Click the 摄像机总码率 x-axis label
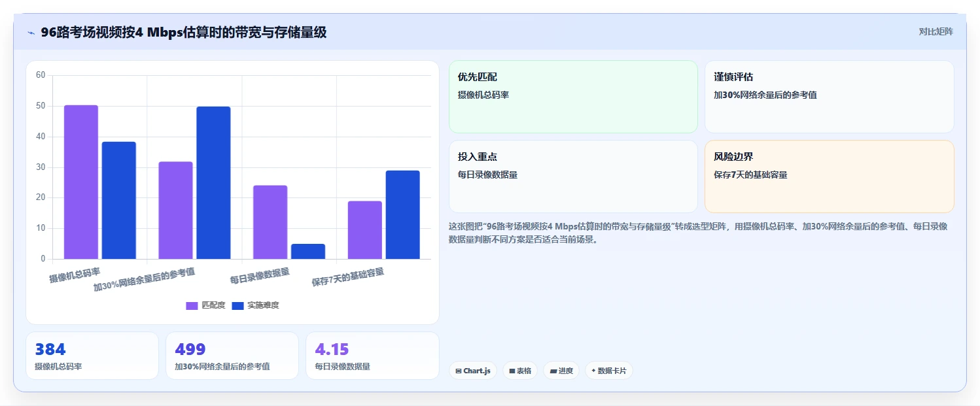Image resolution: width=980 pixels, height=406 pixels. point(75,275)
